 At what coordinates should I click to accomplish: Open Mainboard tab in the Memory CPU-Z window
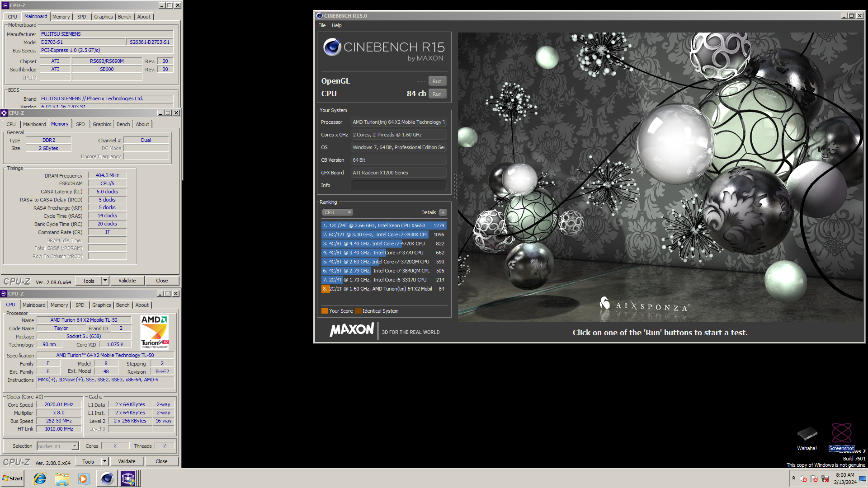34,124
